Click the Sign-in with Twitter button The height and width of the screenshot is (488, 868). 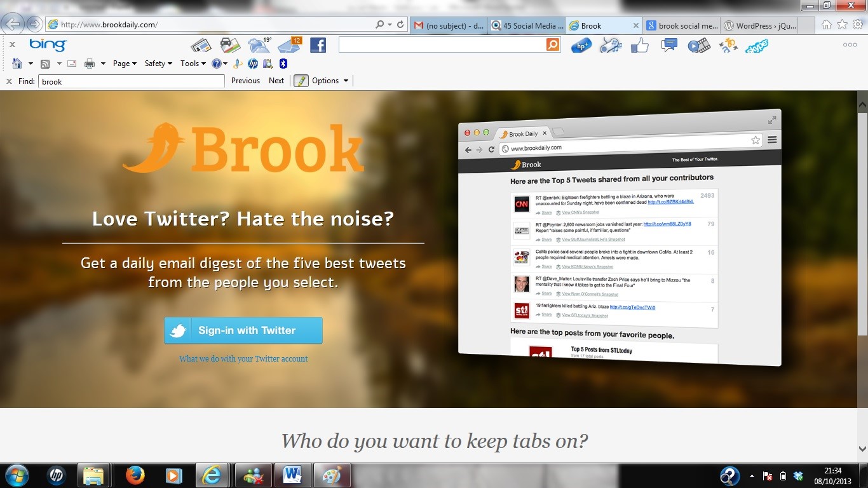coord(243,330)
